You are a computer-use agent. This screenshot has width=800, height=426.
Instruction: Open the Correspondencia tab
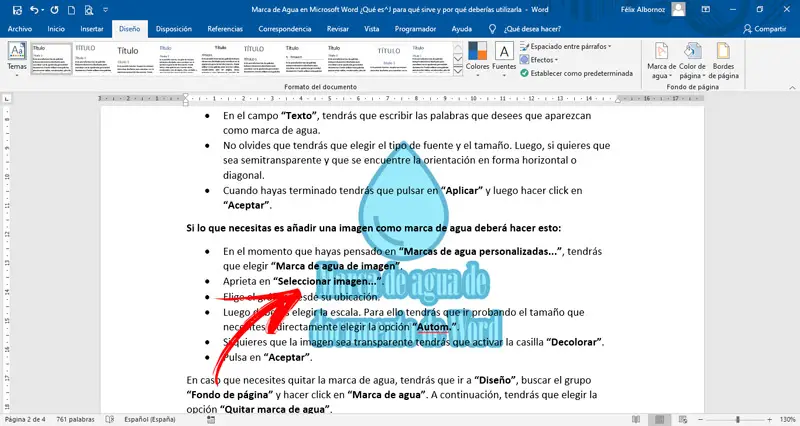point(285,29)
